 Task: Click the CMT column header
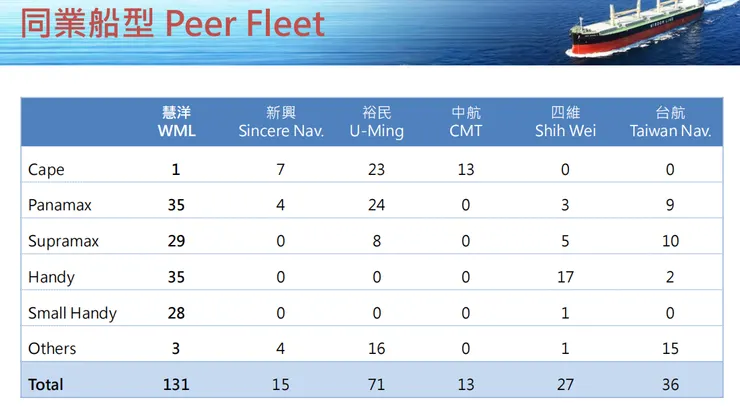[x=466, y=122]
